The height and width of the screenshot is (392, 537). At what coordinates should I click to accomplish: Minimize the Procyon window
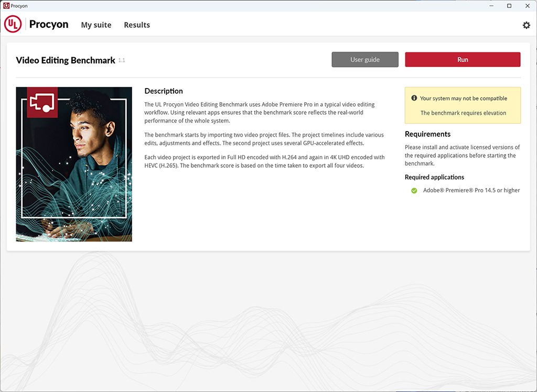point(491,6)
